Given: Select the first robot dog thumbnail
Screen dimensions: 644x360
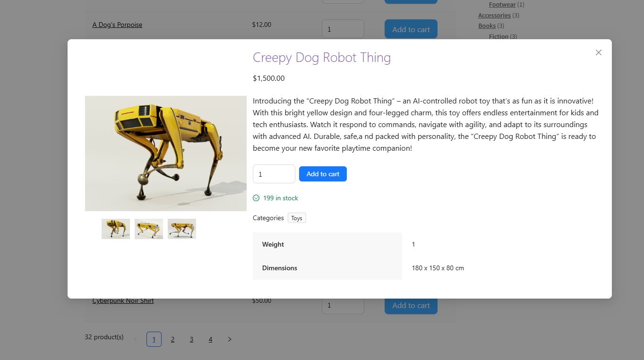Looking at the screenshot, I should click(116, 229).
